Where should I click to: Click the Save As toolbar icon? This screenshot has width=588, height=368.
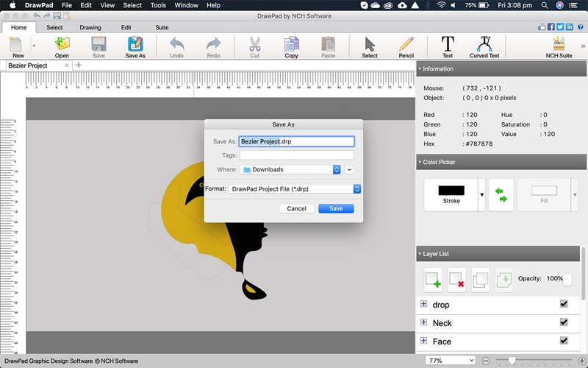[135, 46]
